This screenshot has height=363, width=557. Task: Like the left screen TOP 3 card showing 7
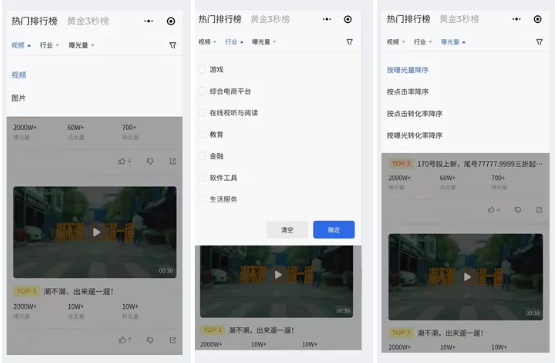pyautogui.click(x=122, y=340)
